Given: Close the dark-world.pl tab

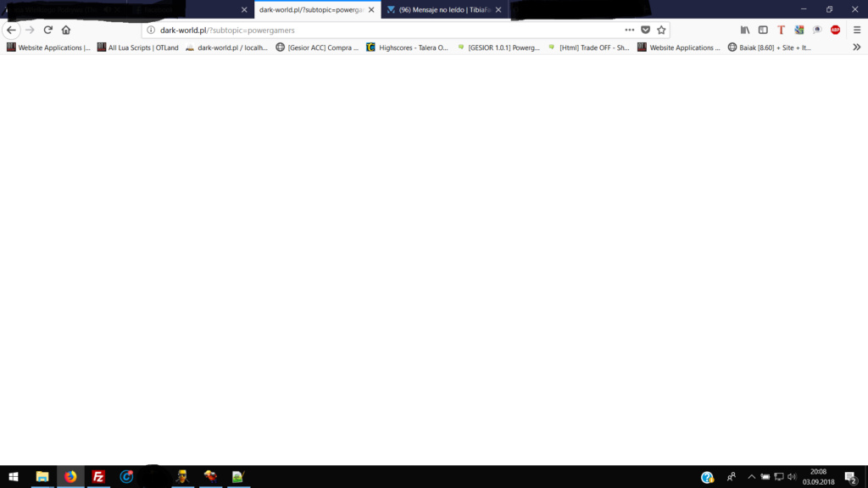Looking at the screenshot, I should coord(371,10).
